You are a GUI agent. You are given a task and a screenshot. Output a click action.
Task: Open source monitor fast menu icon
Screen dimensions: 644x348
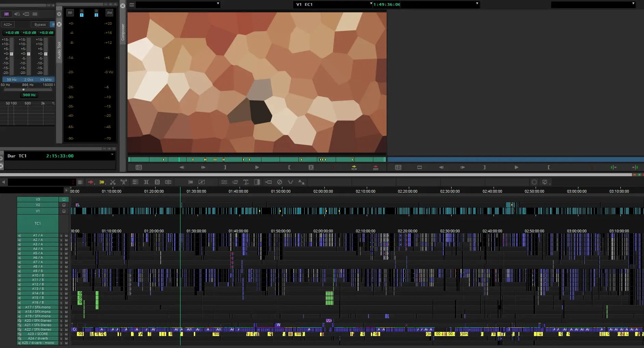[x=138, y=167]
